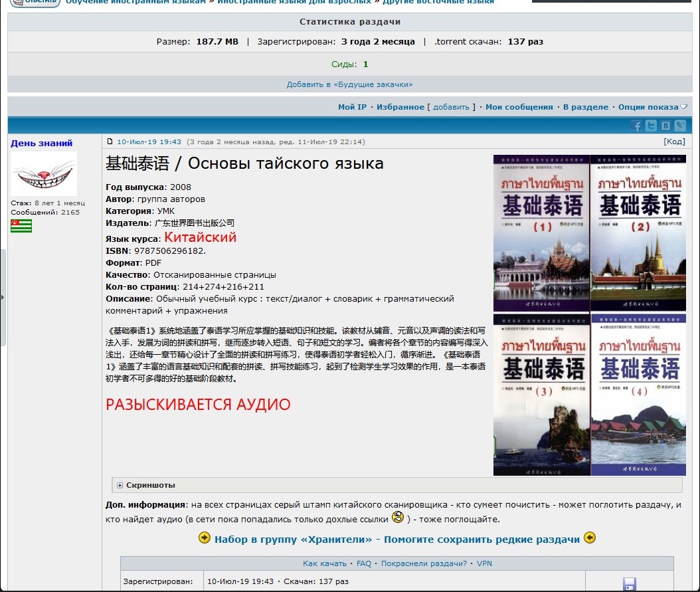The height and width of the screenshot is (592, 700).
Task: Click Добавить в «Будущие закачки»
Action: coord(349,84)
